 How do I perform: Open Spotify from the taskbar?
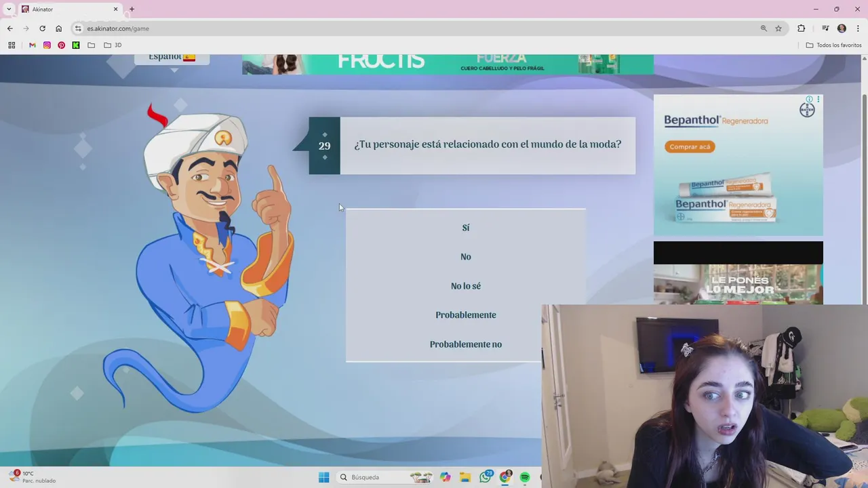tap(525, 477)
